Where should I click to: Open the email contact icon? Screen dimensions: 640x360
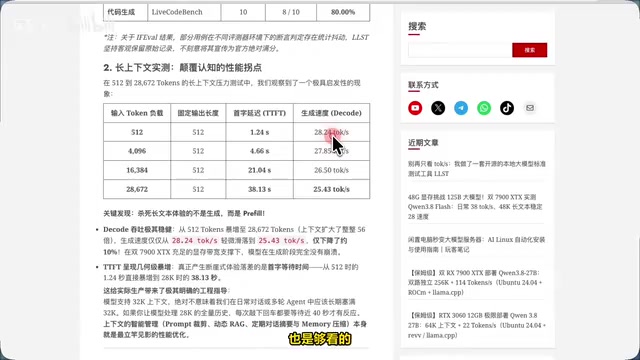tap(529, 108)
